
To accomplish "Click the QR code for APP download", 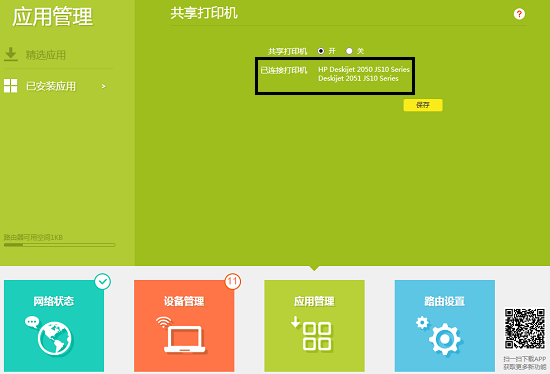I will pyautogui.click(x=525, y=329).
